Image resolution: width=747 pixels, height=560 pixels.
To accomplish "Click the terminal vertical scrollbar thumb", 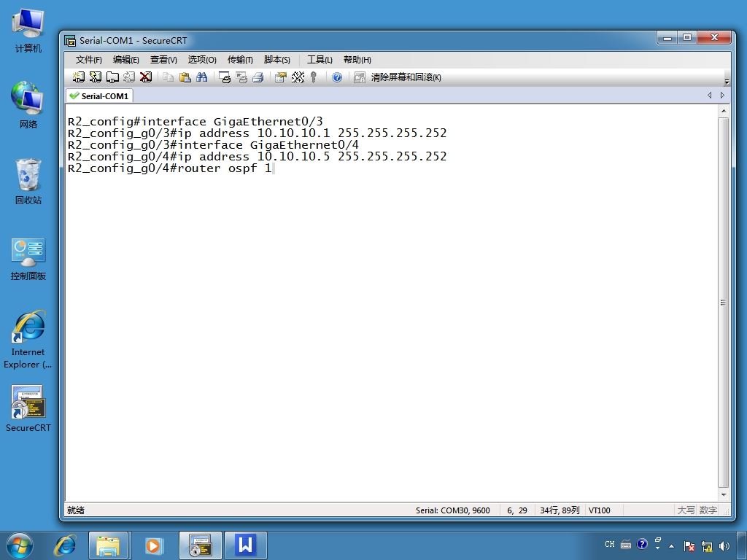I will (723, 303).
